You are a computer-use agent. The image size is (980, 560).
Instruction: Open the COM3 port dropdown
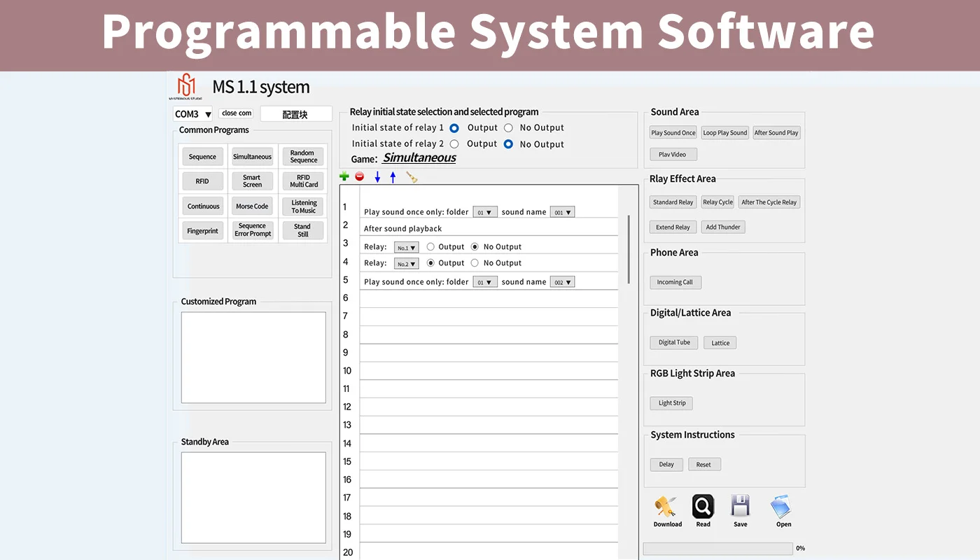[x=192, y=114]
